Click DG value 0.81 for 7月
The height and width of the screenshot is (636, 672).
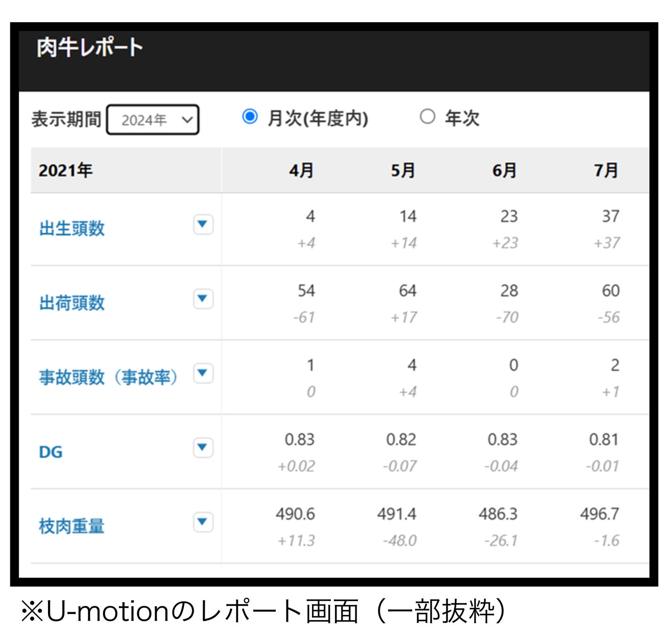click(x=604, y=440)
